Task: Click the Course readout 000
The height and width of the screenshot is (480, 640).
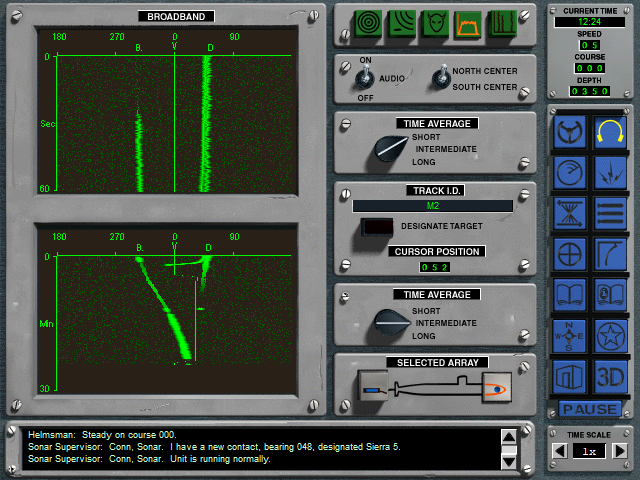Action: pos(589,68)
